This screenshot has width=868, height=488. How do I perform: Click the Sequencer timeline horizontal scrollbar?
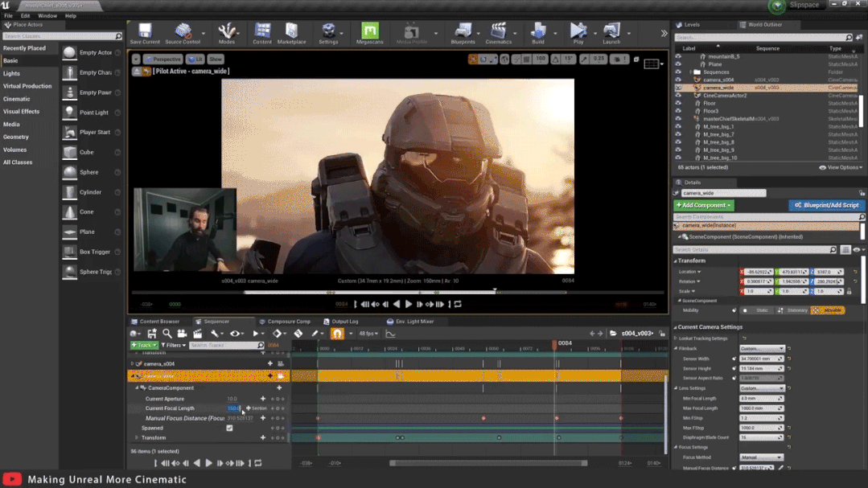pyautogui.click(x=488, y=463)
